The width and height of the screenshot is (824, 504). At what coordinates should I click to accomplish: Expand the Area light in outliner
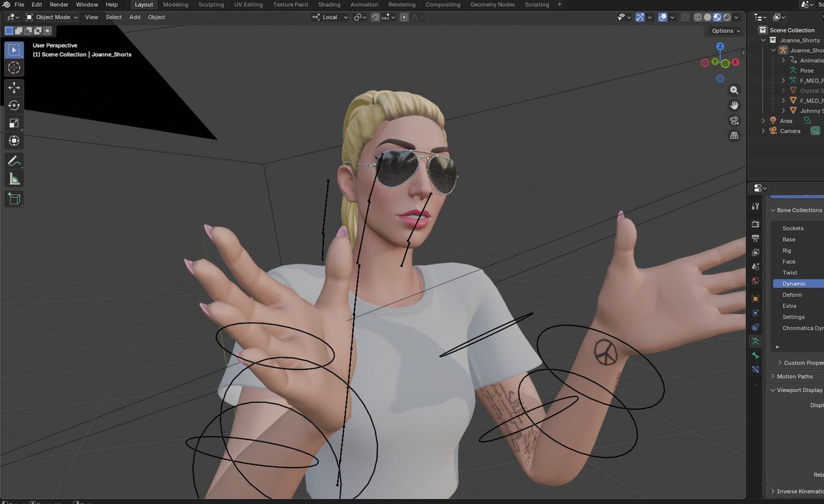click(x=764, y=121)
